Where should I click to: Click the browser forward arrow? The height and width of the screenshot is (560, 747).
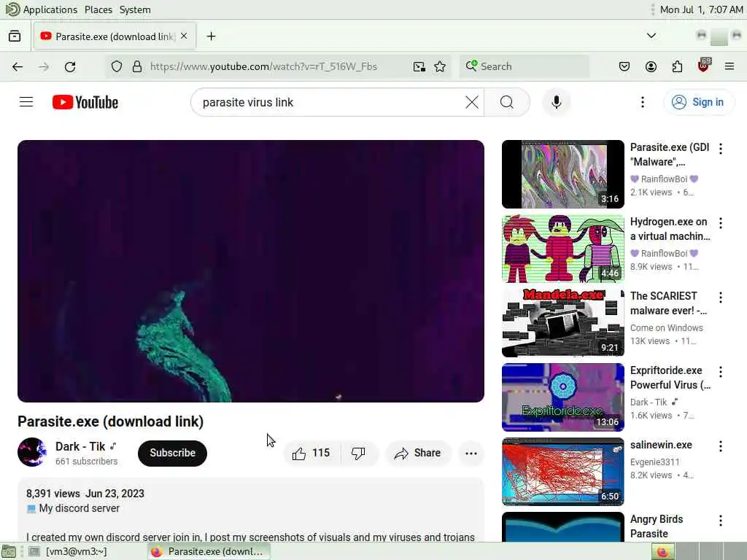(x=43, y=66)
